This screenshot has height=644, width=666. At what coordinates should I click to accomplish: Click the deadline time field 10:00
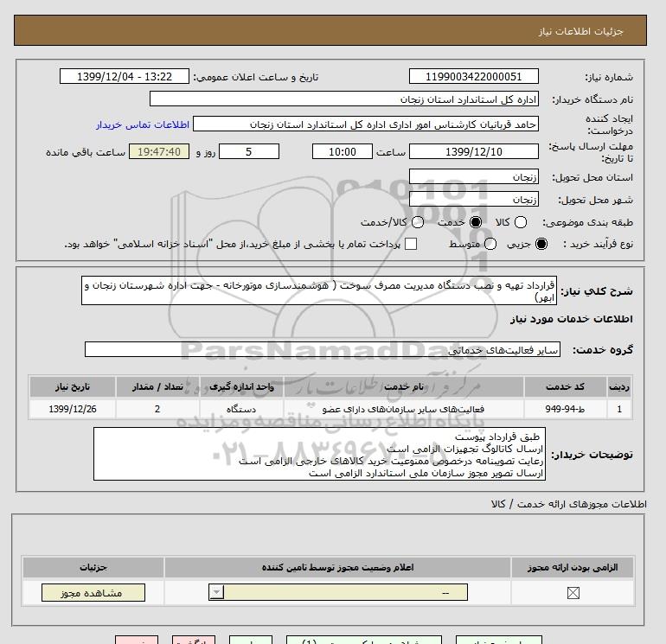pos(343,151)
